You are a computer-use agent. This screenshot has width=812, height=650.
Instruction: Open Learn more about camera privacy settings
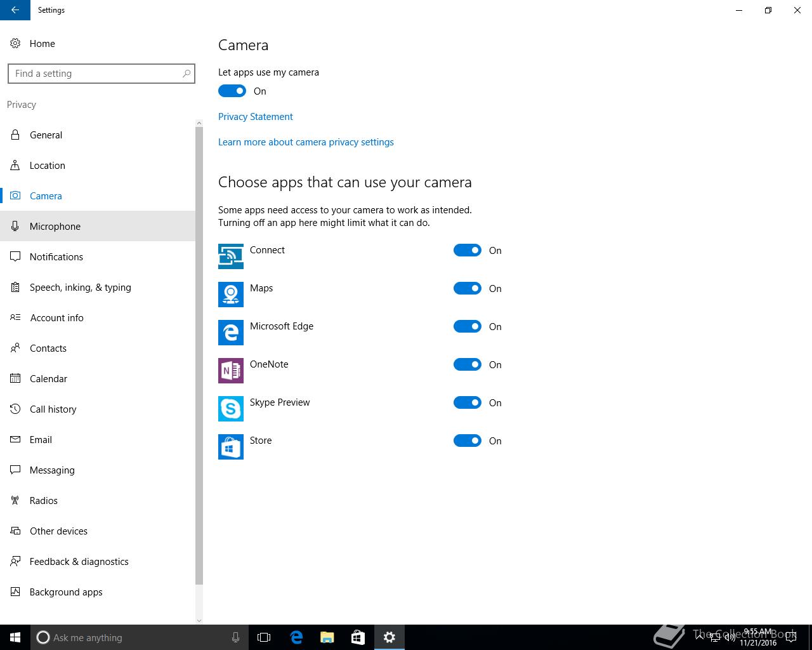[x=306, y=142]
